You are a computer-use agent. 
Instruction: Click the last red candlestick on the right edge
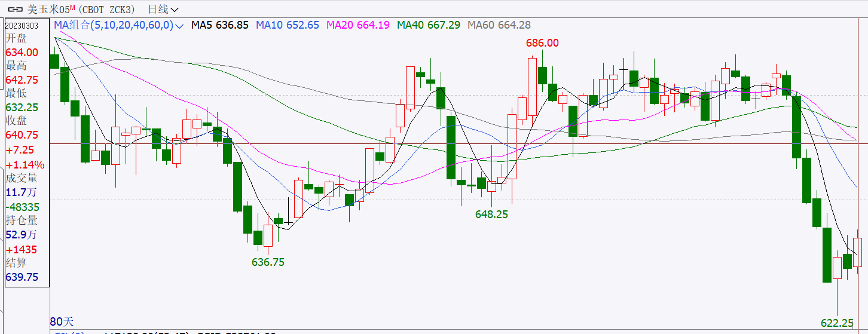(x=858, y=252)
